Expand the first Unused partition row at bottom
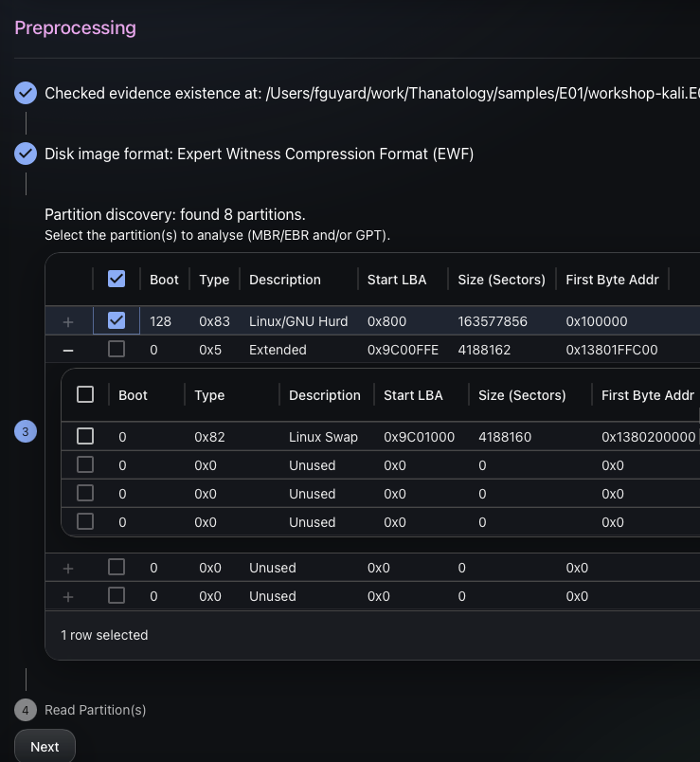Screen dimensions: 700x762 (68, 568)
